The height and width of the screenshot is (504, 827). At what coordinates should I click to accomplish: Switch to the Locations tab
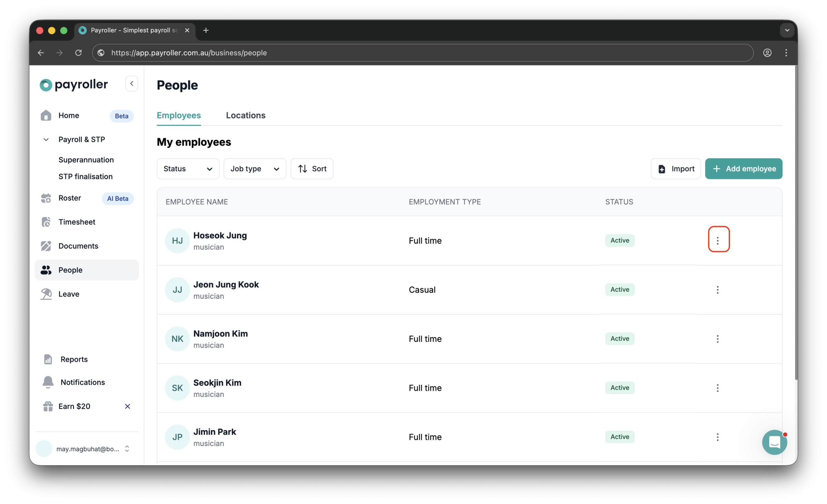(x=246, y=116)
